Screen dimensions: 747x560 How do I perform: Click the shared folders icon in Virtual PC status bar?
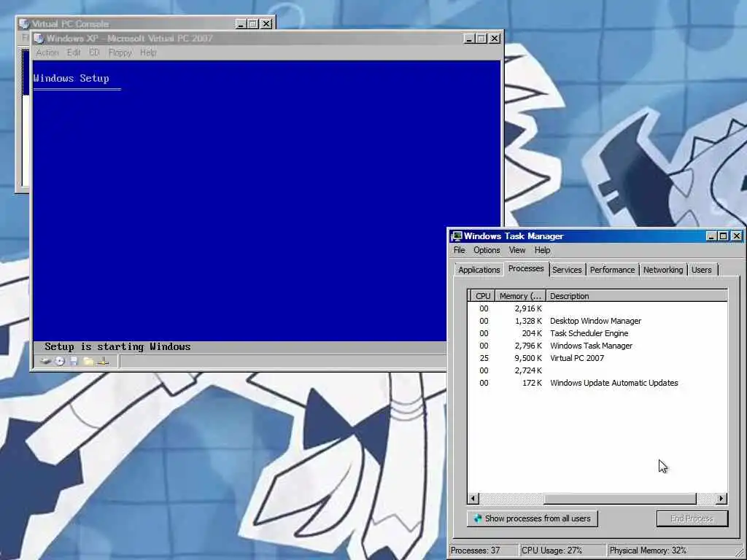coord(88,362)
